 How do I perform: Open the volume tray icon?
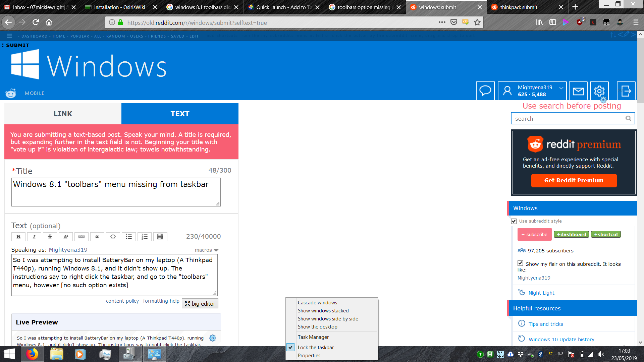point(601,354)
